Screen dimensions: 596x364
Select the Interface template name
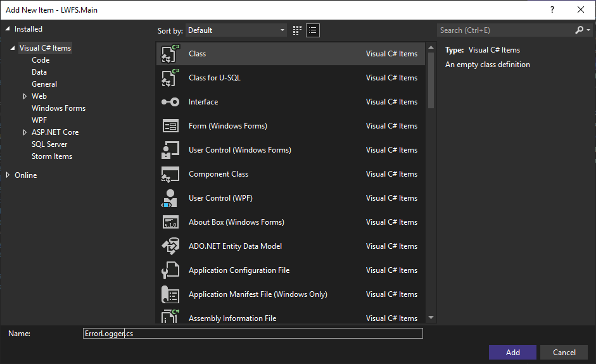[x=203, y=102]
